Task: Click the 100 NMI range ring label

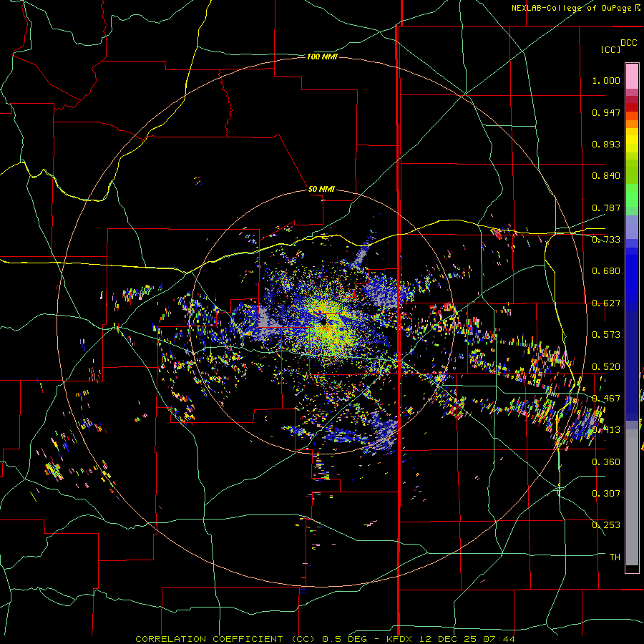Action: click(322, 57)
